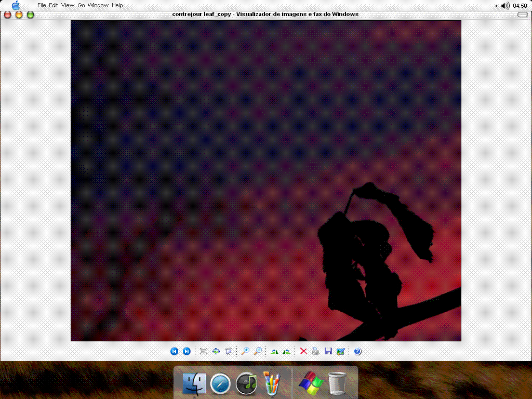The height and width of the screenshot is (399, 532).
Task: Open the Trash in the dock
Action: 337,383
